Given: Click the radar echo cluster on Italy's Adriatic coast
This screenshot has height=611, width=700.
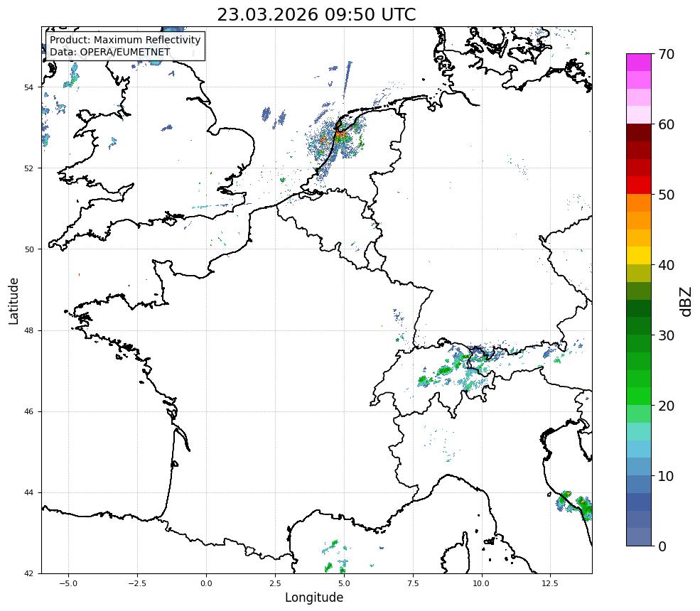Looking at the screenshot, I should pos(575,505).
